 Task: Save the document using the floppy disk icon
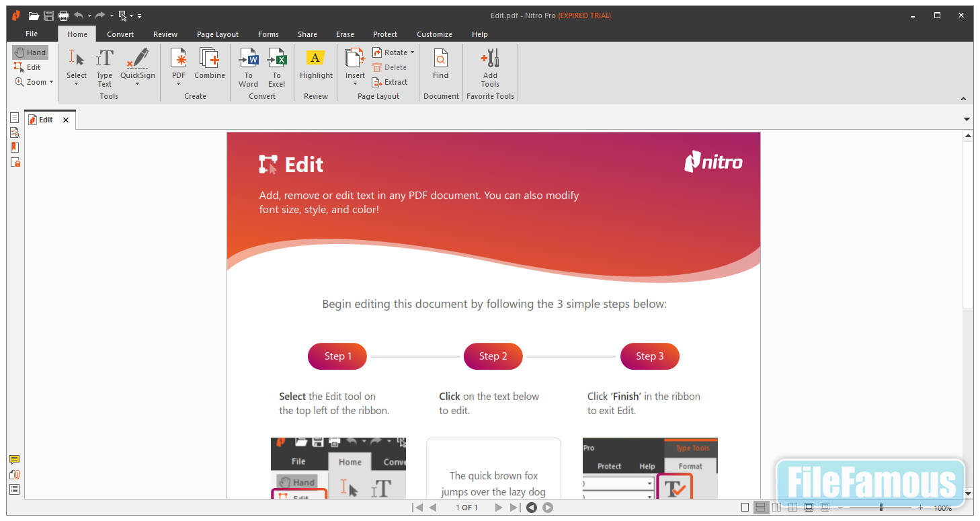[x=48, y=15]
